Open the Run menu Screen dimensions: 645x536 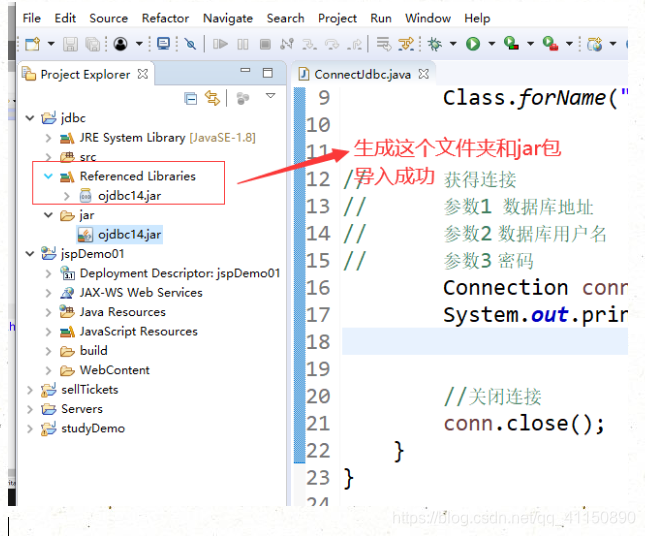[x=381, y=18]
